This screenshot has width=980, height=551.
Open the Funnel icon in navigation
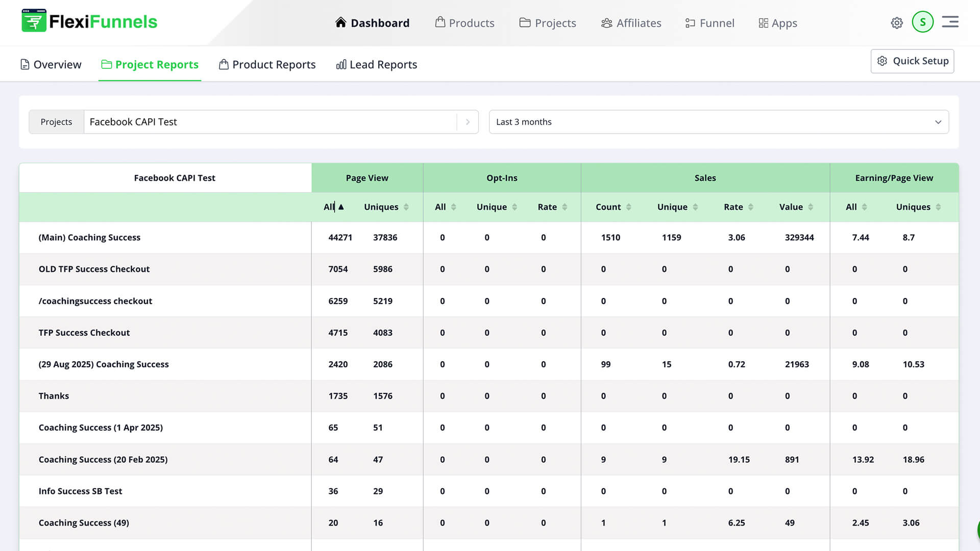[690, 22]
